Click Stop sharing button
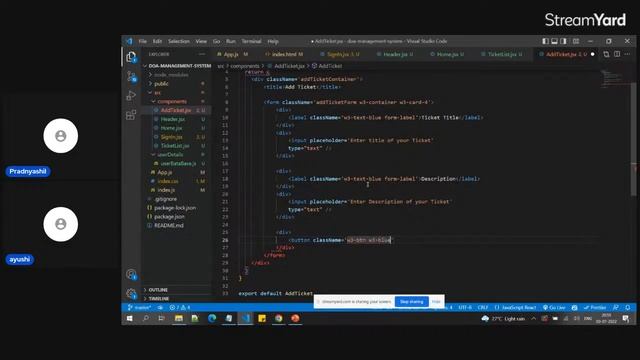This screenshot has height=360, width=640. click(x=411, y=302)
